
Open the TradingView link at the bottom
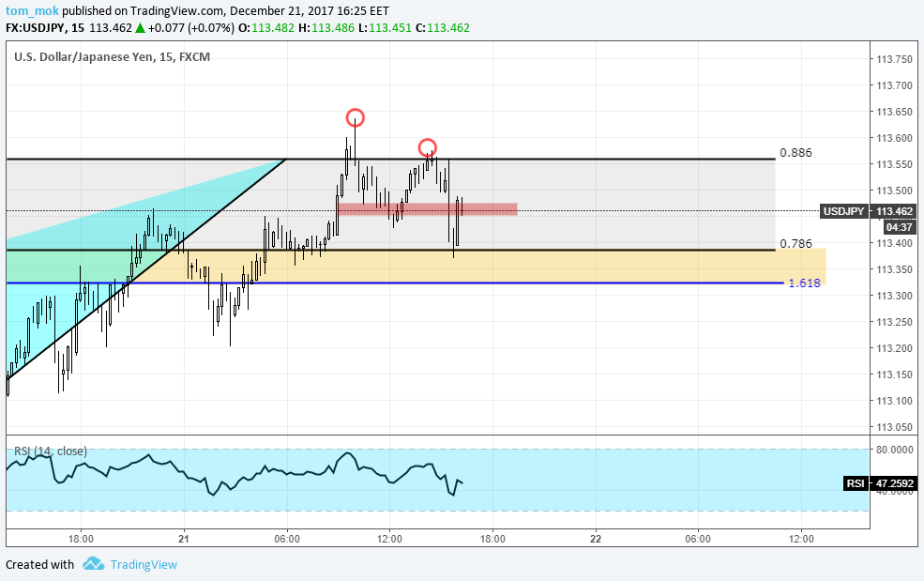[x=144, y=564]
